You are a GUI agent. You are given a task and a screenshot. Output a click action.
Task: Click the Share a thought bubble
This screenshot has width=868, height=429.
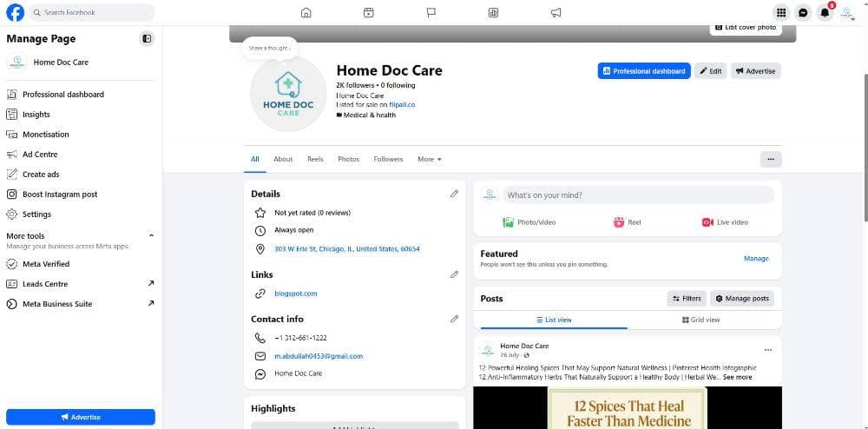click(270, 48)
